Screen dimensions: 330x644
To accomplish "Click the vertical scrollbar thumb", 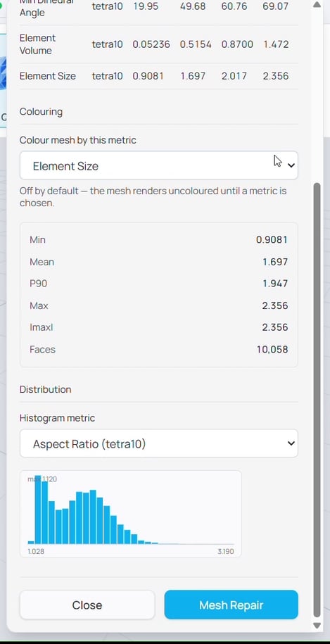I will coord(317,400).
